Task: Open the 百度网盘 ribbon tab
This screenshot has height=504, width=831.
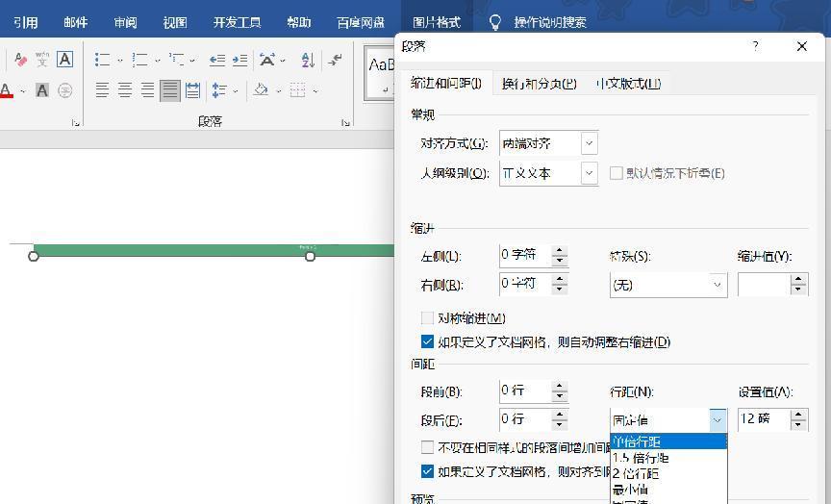Action: (x=361, y=22)
